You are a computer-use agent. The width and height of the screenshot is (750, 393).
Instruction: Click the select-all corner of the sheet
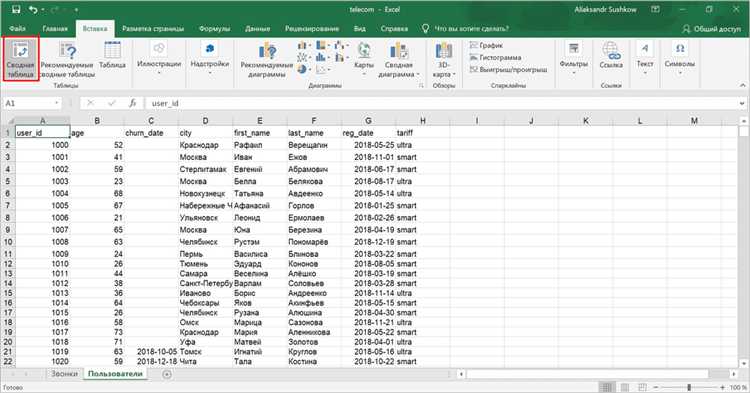tap(8, 121)
